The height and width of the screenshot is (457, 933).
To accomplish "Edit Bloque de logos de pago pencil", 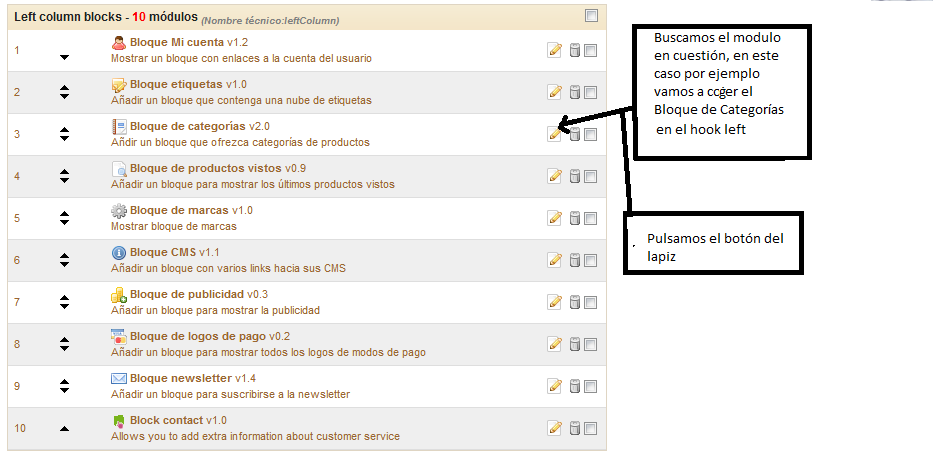I will 554,344.
